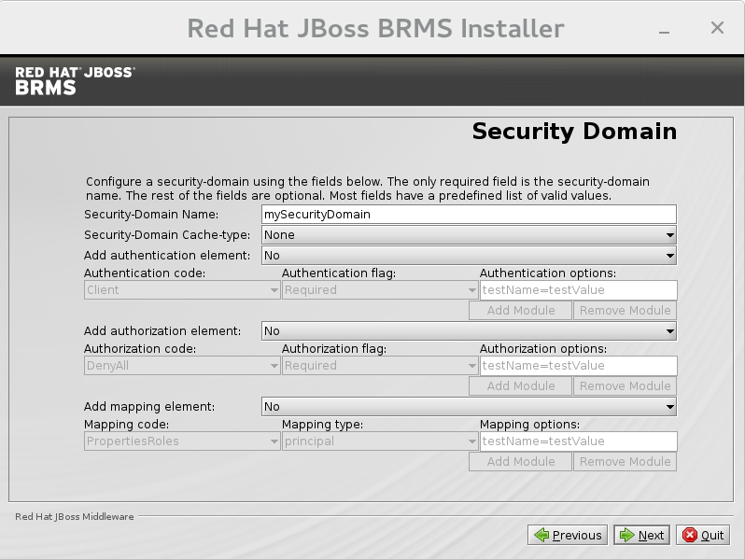Open the Authorization flag Required dropdown

click(380, 365)
